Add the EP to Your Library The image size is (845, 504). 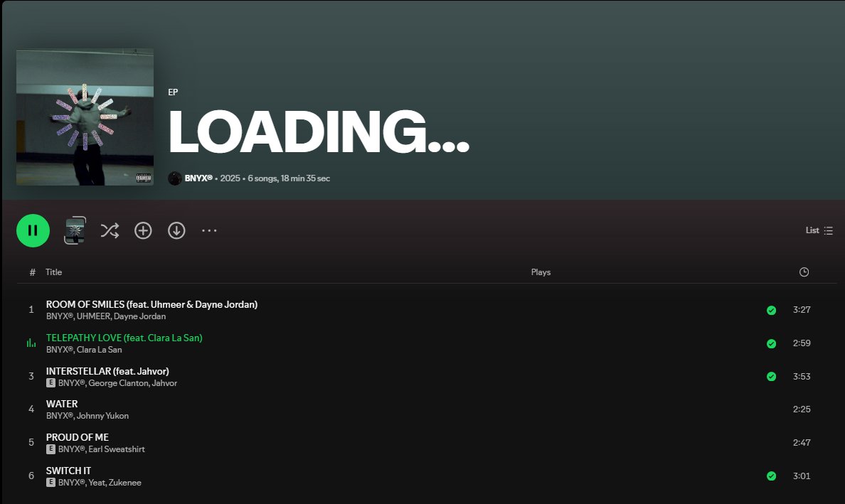143,230
